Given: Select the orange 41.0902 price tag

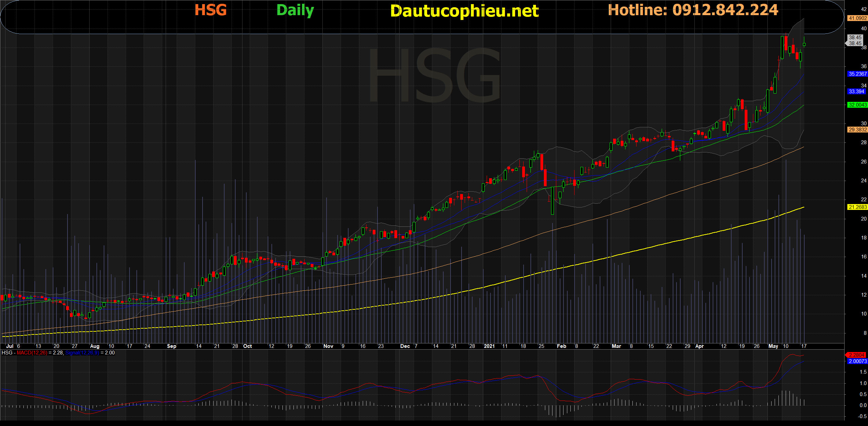Looking at the screenshot, I should [857, 18].
